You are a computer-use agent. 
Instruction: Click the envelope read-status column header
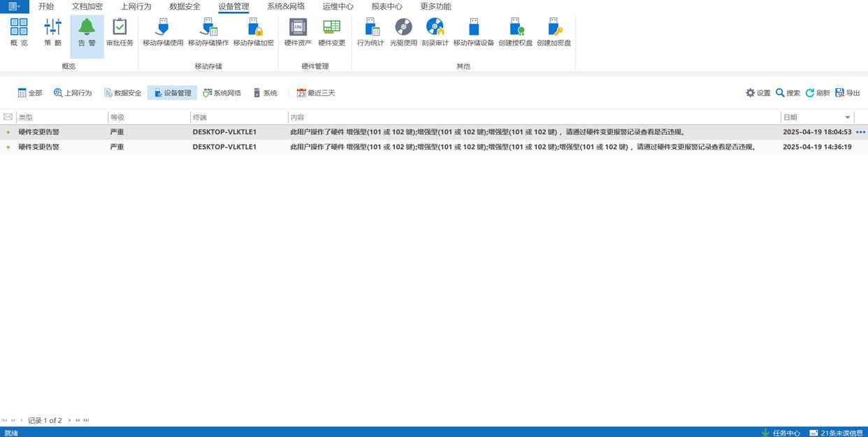pyautogui.click(x=8, y=117)
